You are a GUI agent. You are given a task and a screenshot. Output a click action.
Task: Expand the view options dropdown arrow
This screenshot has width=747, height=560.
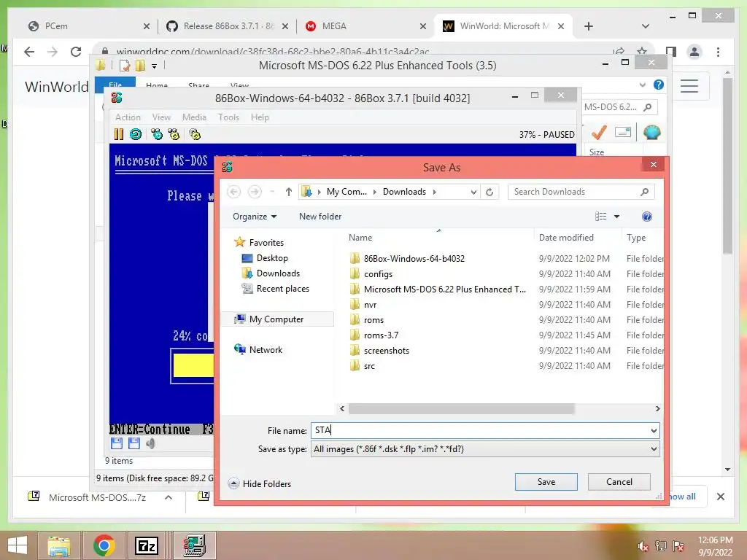[x=616, y=217]
